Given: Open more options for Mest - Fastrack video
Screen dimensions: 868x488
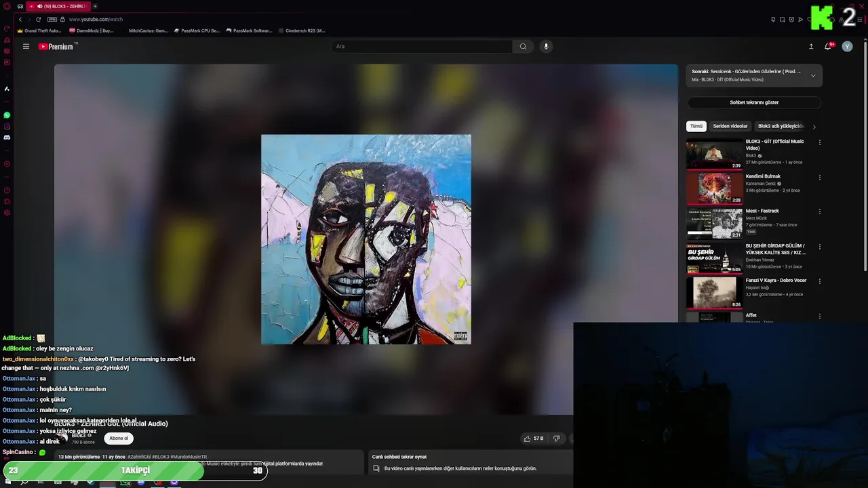Looking at the screenshot, I should [x=819, y=211].
